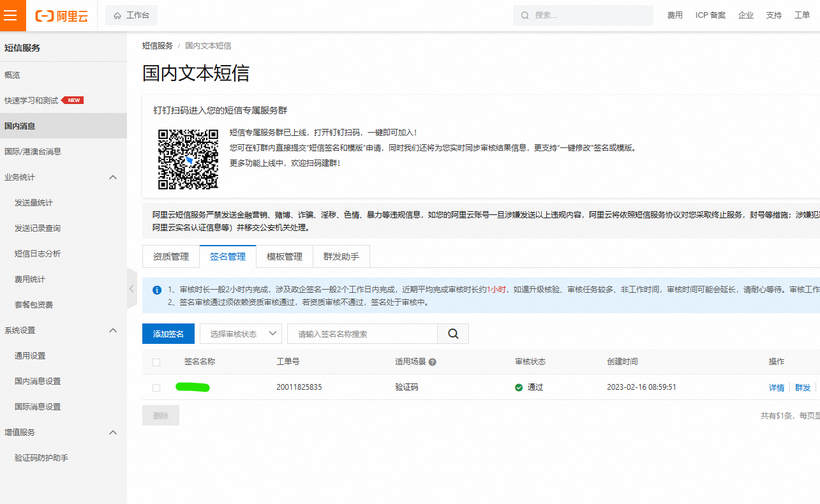This screenshot has height=504, width=820.
Task: Open 费用 in the top navigation
Action: tap(675, 15)
